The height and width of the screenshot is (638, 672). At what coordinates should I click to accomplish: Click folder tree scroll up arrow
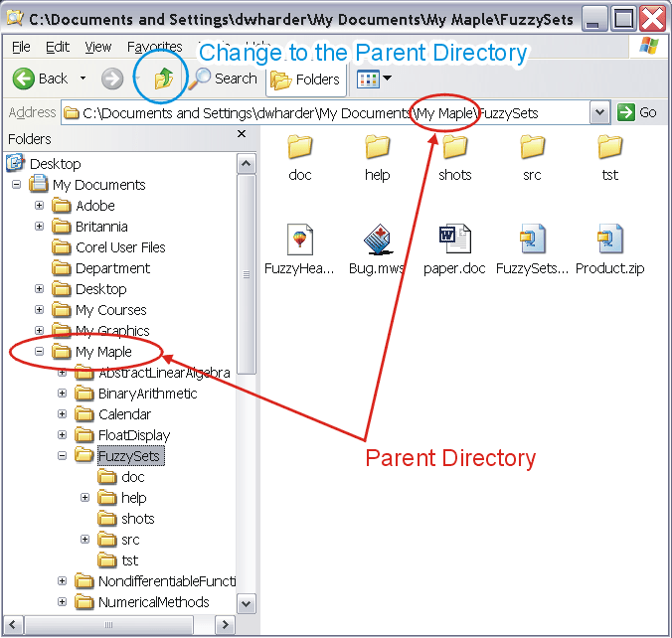point(246,163)
